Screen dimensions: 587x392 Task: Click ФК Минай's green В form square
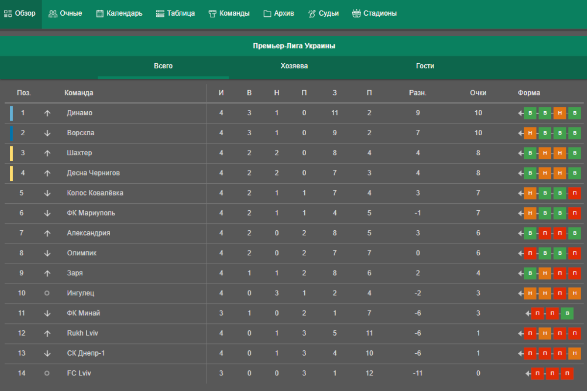pyautogui.click(x=567, y=313)
